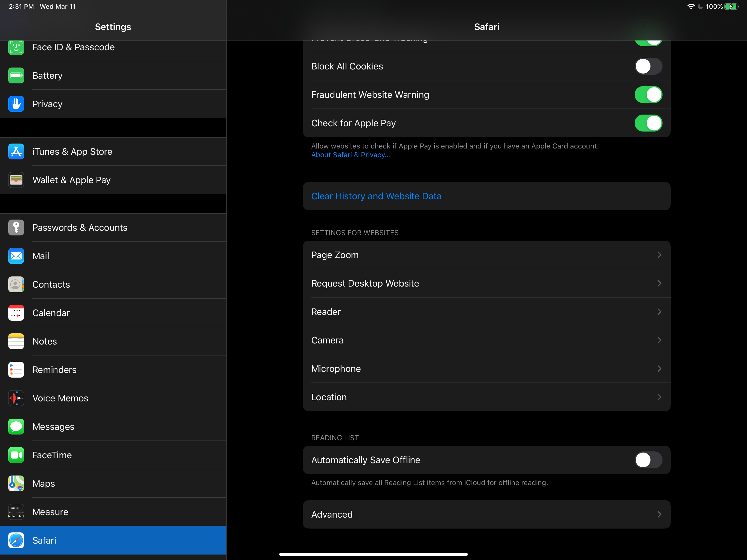Disable Fraudulent Website Warning
Image resolution: width=747 pixels, height=560 pixels.
coord(648,95)
